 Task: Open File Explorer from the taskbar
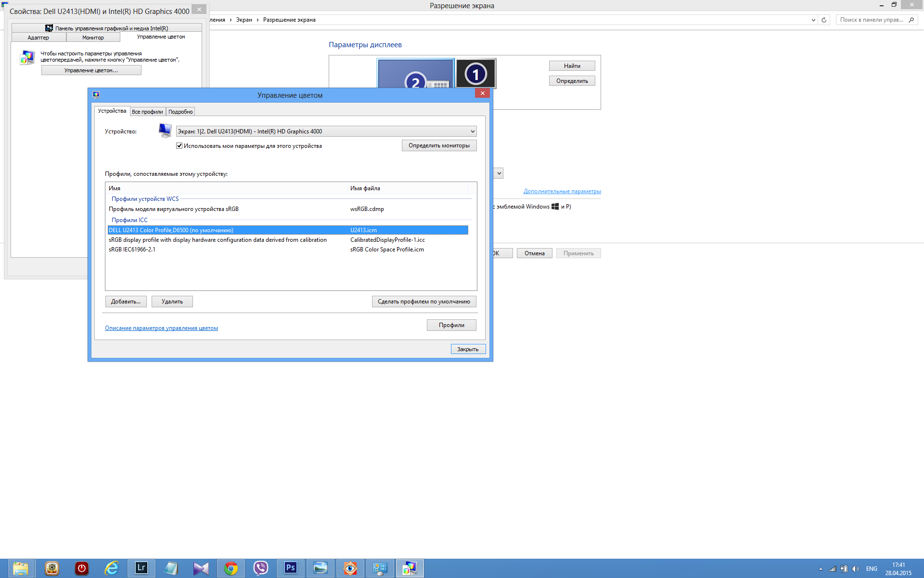[x=21, y=568]
